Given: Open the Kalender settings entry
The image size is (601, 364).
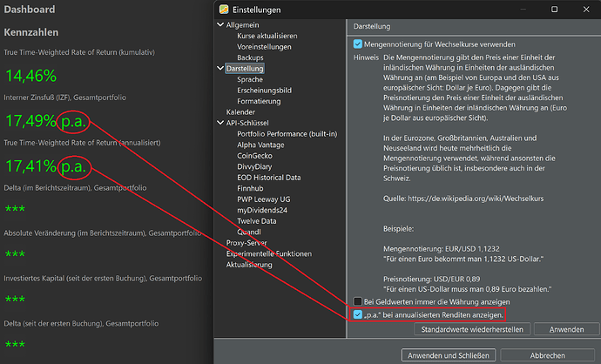Looking at the screenshot, I should click(240, 112).
